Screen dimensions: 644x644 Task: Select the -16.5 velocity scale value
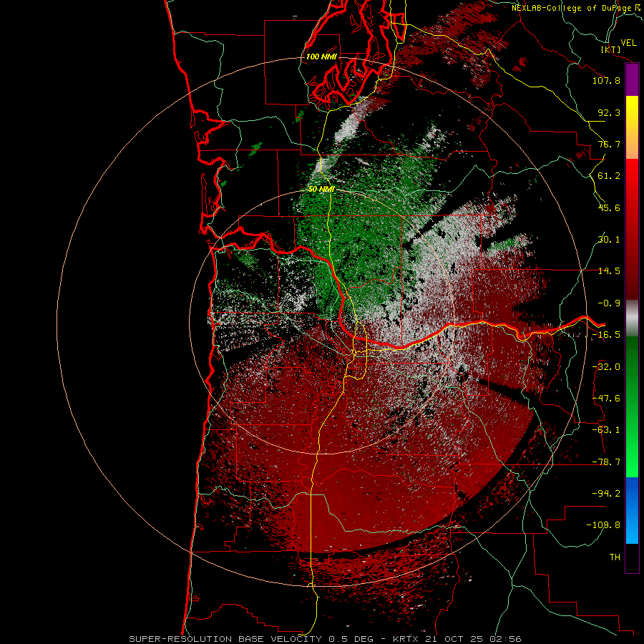click(606, 335)
